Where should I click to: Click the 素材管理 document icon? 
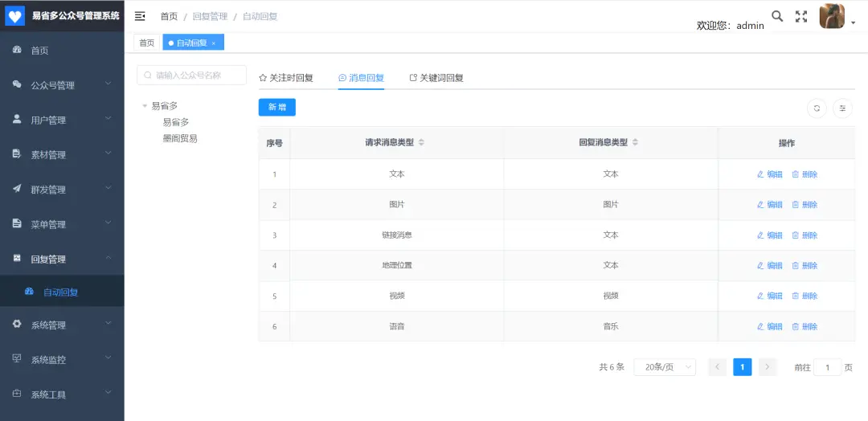[17, 153]
